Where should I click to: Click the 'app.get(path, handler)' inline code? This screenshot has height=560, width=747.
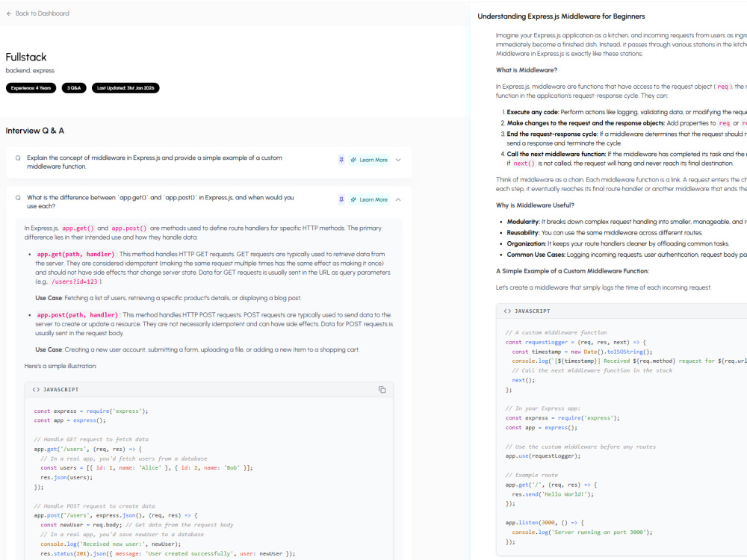coord(75,255)
